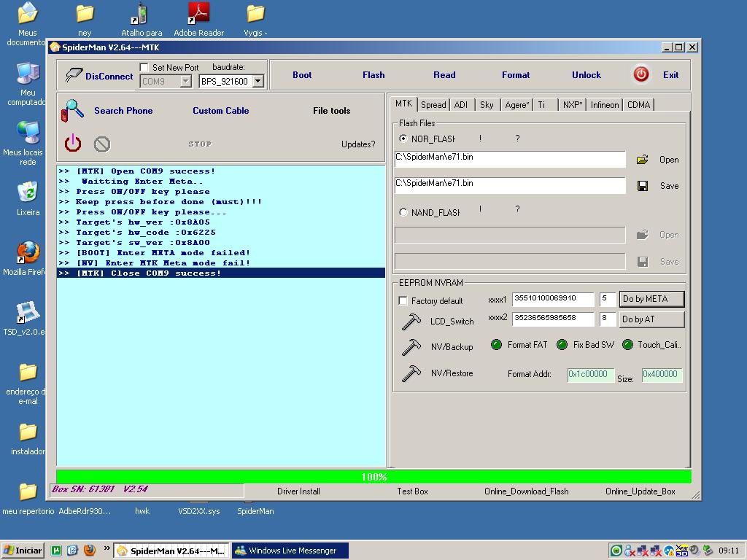
Task: Click the NOR flash Save floppy icon
Action: pyautogui.click(x=643, y=186)
